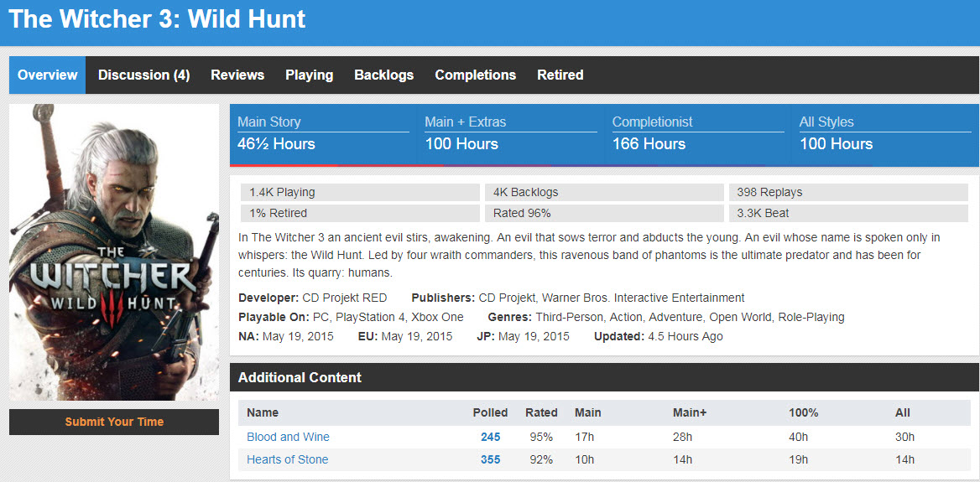Go to the Retired tab
The image size is (980, 482).
pyautogui.click(x=560, y=75)
